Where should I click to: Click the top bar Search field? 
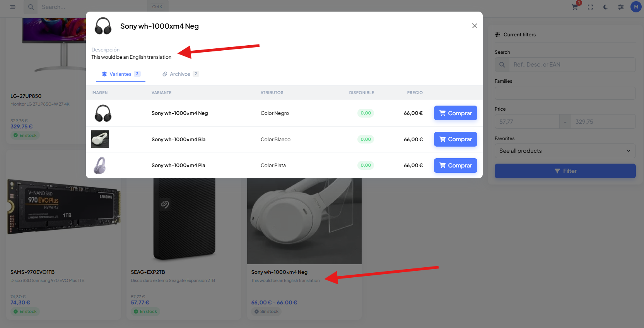[92, 7]
